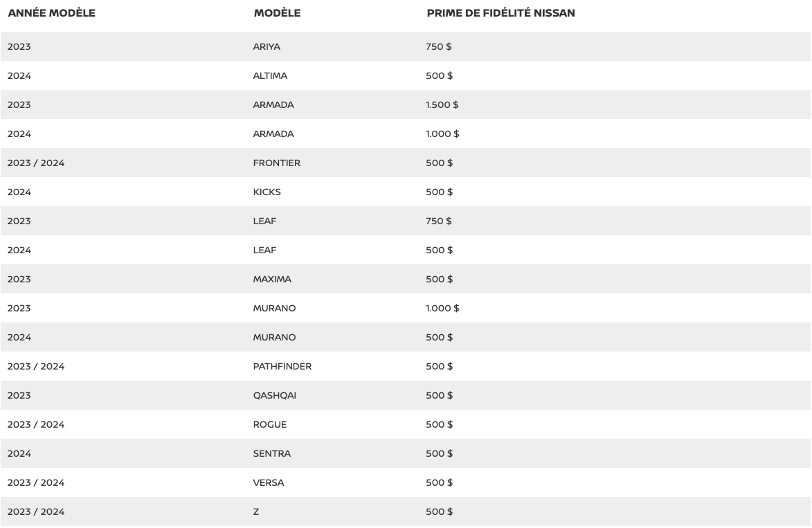Click the 2023 / 2024 year for VERSA
Image resolution: width=812 pixels, height=528 pixels.
point(36,482)
